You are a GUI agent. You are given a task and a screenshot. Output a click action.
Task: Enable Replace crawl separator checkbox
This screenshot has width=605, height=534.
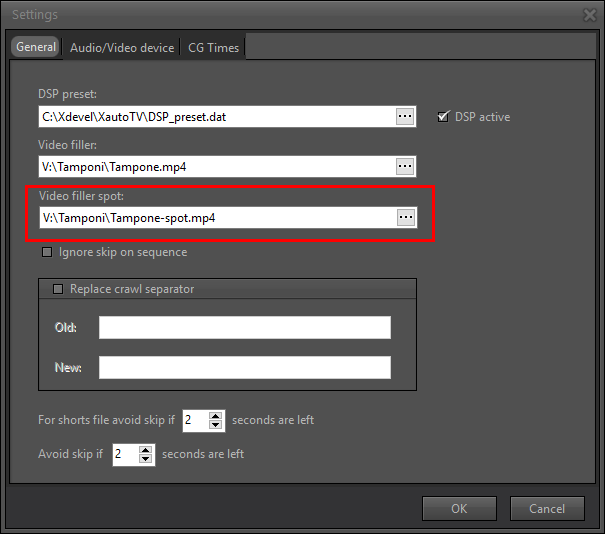[58, 289]
